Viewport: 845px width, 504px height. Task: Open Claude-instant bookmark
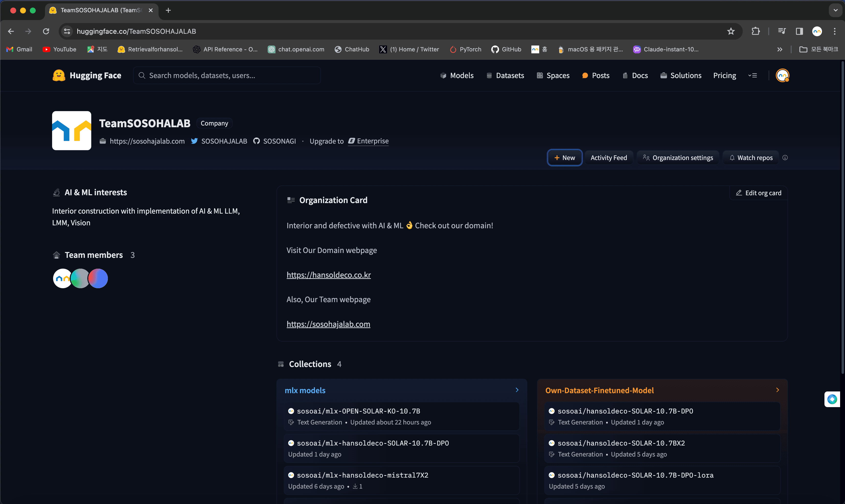pyautogui.click(x=666, y=49)
